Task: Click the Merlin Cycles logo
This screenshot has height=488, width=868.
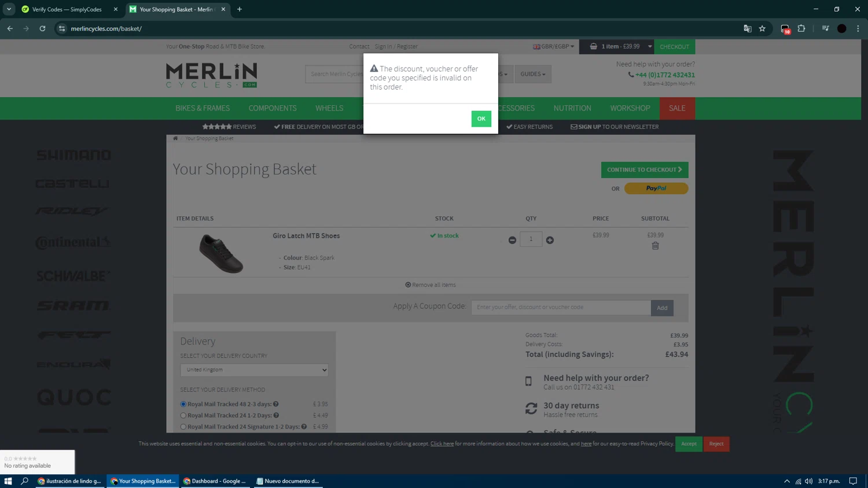Action: click(211, 75)
